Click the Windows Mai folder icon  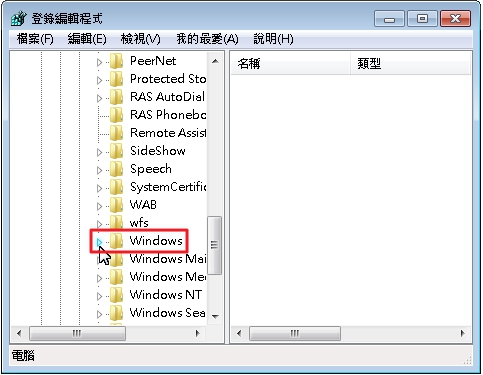point(117,259)
